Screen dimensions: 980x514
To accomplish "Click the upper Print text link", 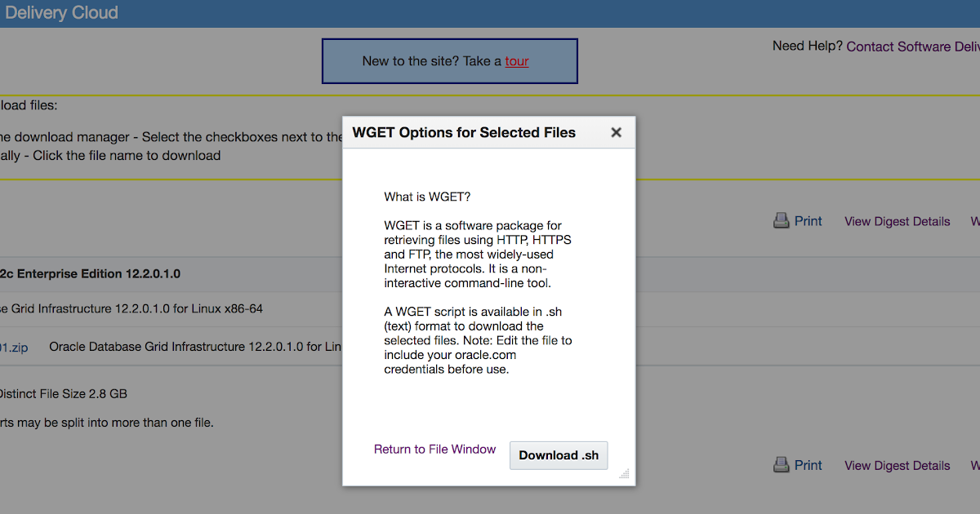I will (x=808, y=220).
